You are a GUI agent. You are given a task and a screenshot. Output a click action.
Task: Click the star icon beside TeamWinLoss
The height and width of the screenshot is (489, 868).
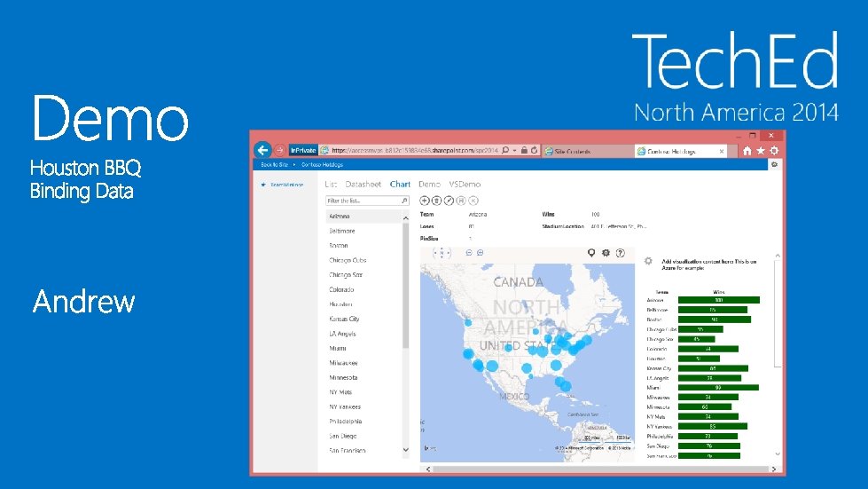[263, 185]
